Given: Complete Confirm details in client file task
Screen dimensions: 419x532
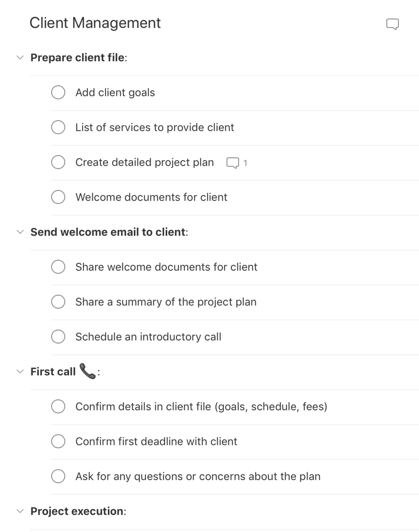Looking at the screenshot, I should pos(58,407).
